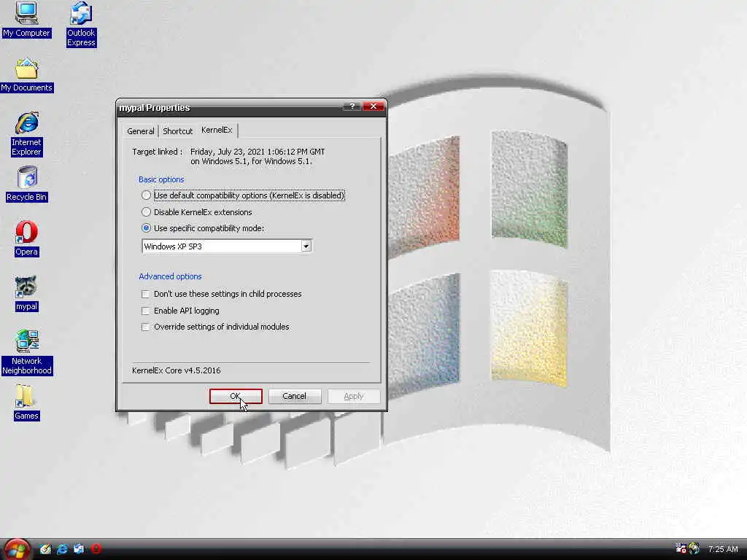Enable 'Don't use these settings in child processes'
The image size is (747, 560).
click(145, 295)
